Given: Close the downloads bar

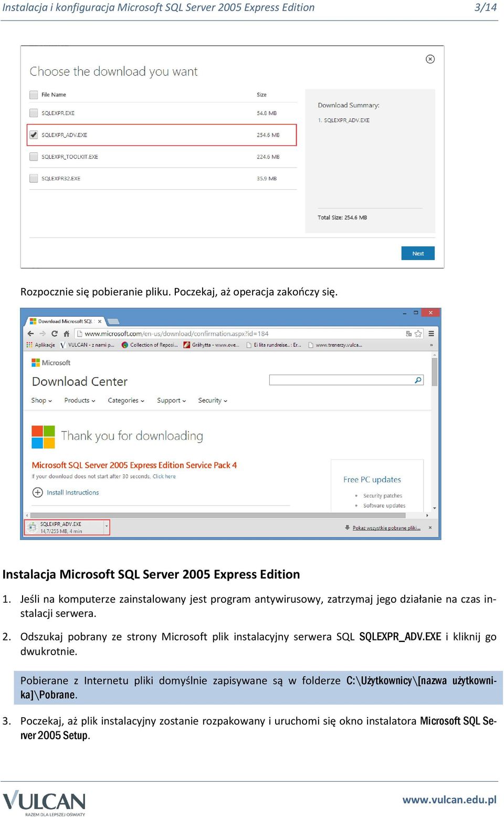Looking at the screenshot, I should pyautogui.click(x=430, y=528).
